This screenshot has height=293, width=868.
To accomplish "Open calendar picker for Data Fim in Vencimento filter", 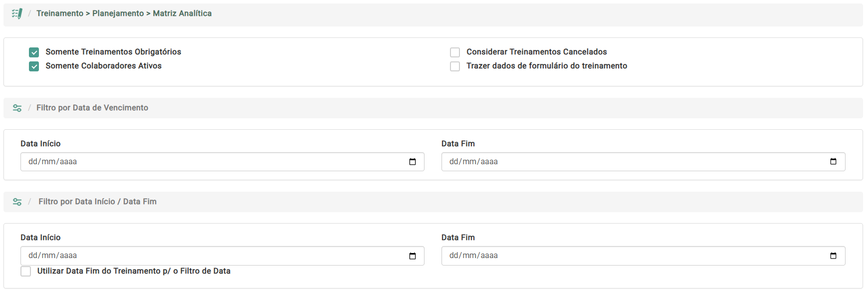I will click(833, 162).
